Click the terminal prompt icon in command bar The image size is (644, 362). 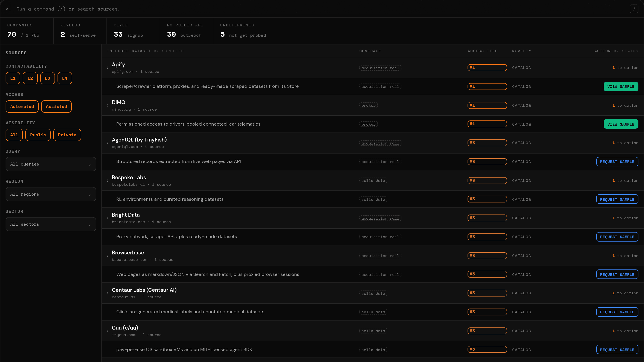[9, 9]
